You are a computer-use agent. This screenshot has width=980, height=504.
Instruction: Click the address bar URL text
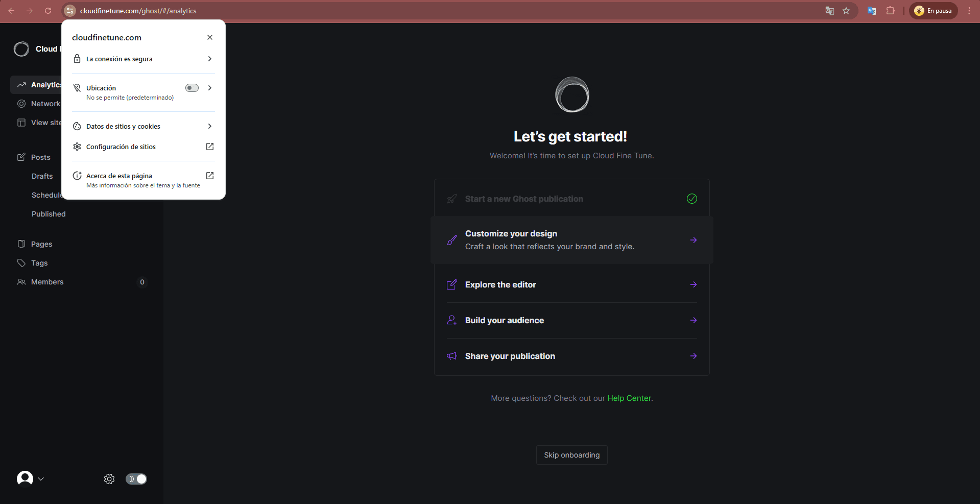coord(138,11)
